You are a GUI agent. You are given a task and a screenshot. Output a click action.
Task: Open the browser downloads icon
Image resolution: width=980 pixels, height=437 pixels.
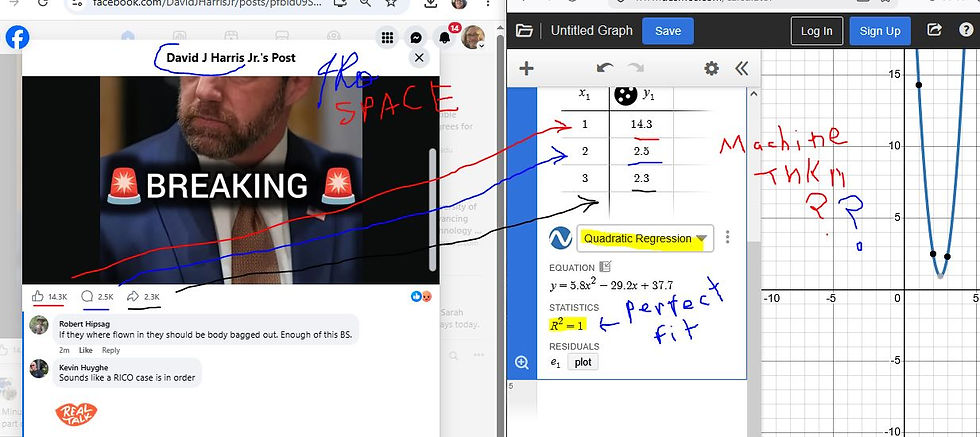[430, 3]
